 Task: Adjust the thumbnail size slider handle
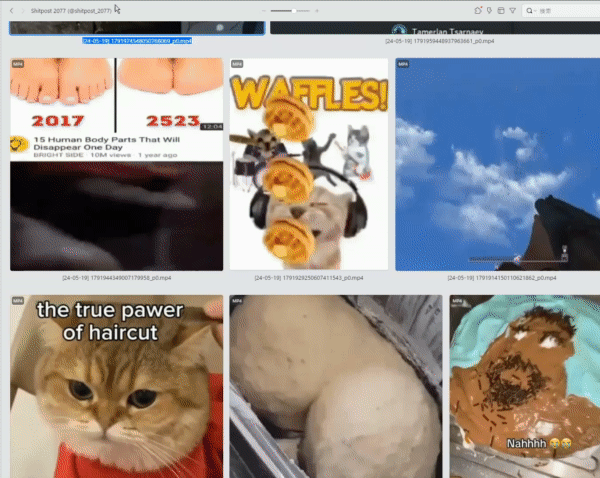click(293, 11)
